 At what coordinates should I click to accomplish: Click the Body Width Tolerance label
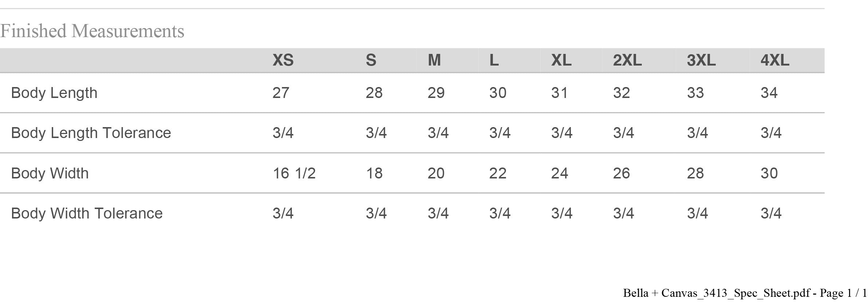[x=87, y=213]
